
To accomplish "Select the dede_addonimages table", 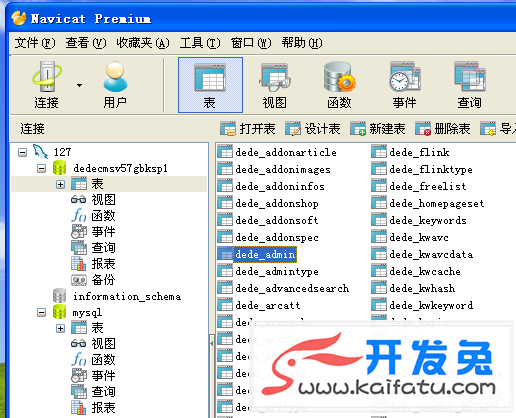I will 274,169.
